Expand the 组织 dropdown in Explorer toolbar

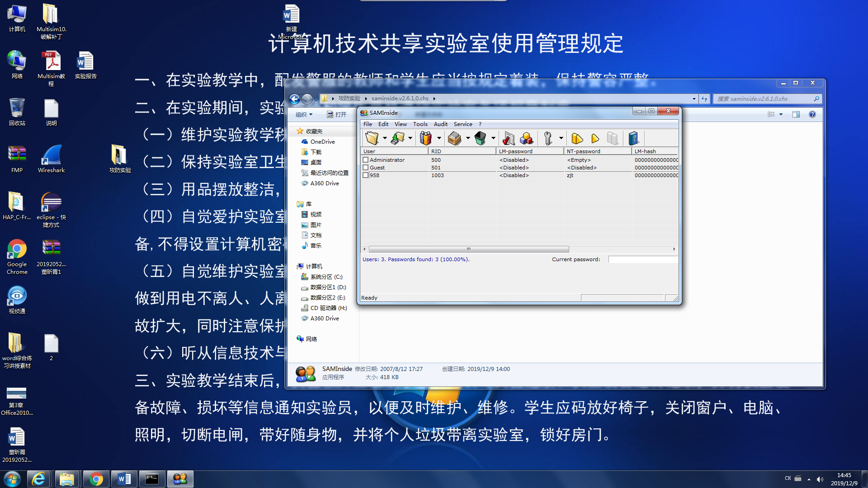(x=304, y=115)
